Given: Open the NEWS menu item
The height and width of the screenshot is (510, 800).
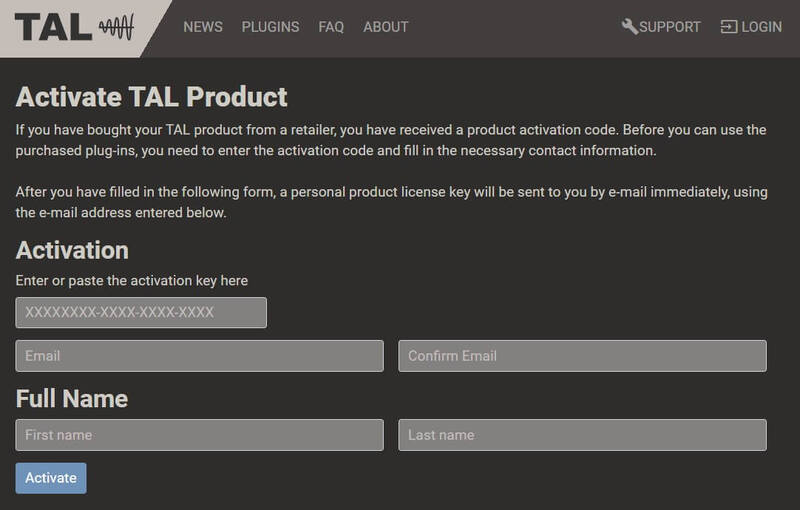Looking at the screenshot, I should coord(203,27).
